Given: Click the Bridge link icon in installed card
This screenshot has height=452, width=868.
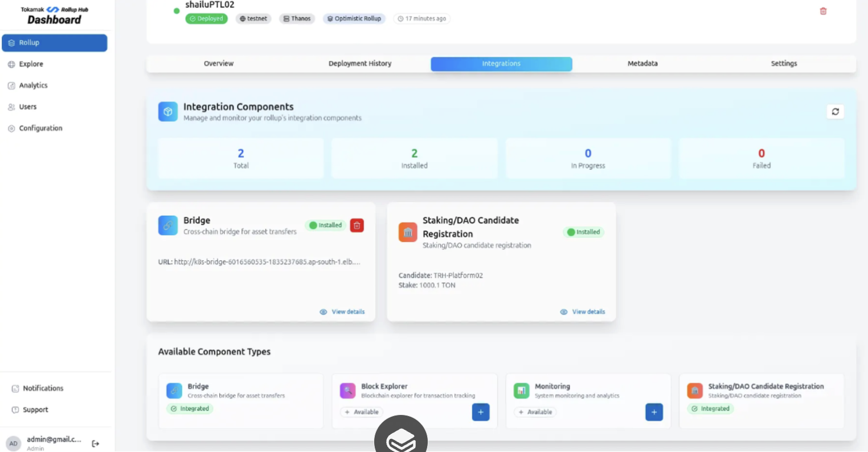Looking at the screenshot, I should (x=168, y=225).
